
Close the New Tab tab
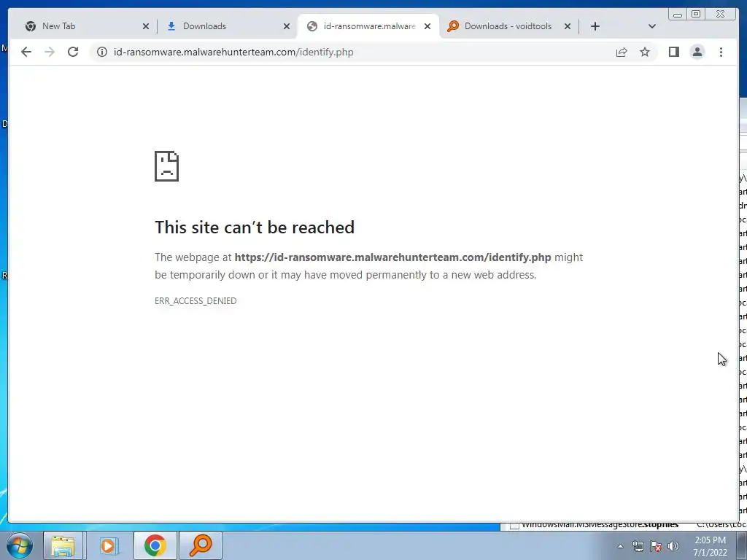[146, 26]
